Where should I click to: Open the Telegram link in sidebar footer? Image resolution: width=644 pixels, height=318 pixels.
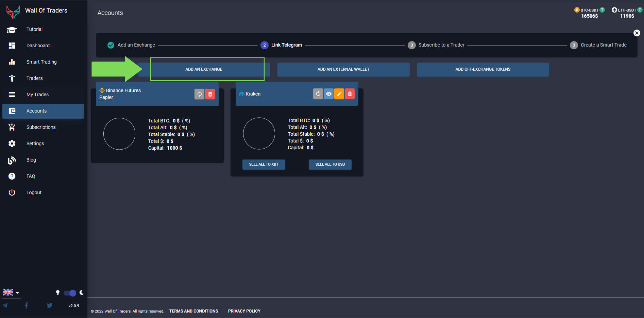click(x=5, y=305)
